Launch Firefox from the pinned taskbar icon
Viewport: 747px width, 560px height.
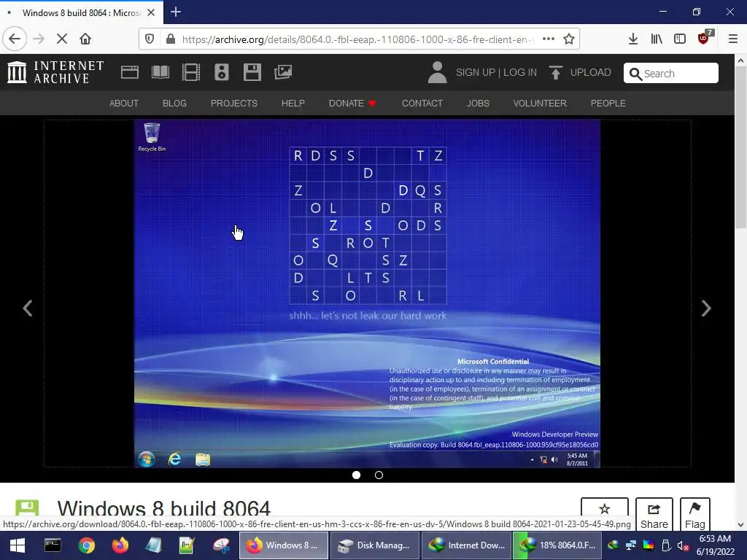120,545
